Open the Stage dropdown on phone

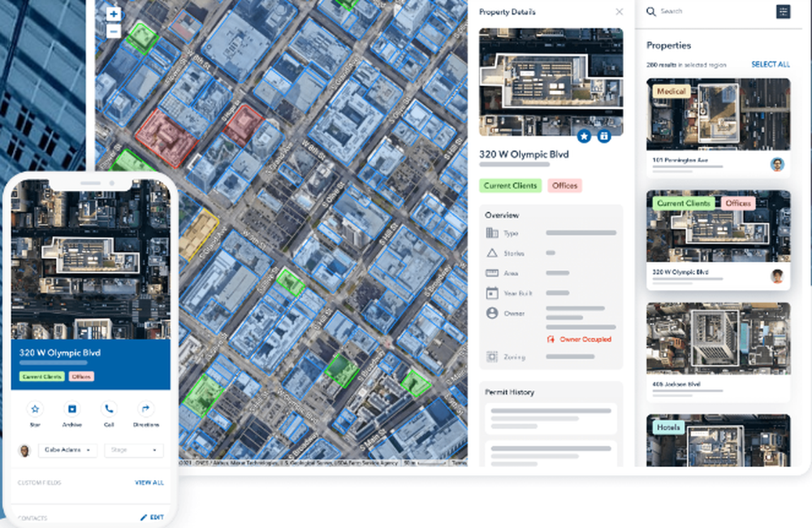click(x=134, y=450)
